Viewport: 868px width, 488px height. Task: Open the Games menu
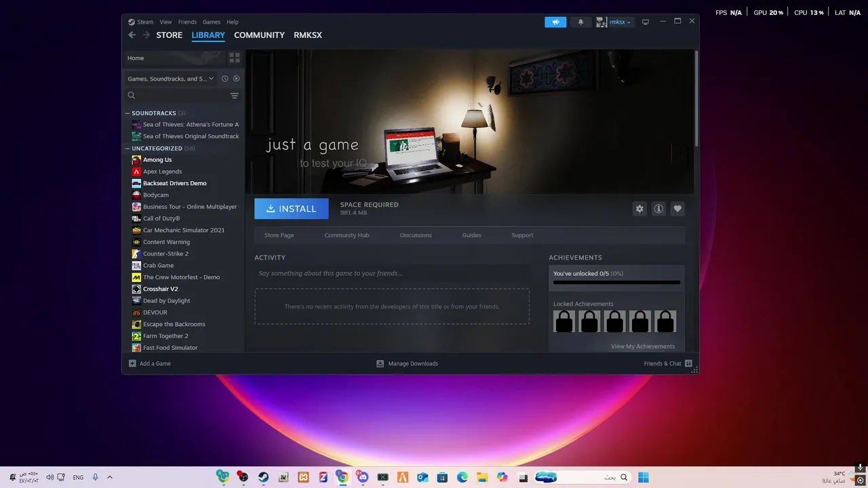(x=212, y=22)
